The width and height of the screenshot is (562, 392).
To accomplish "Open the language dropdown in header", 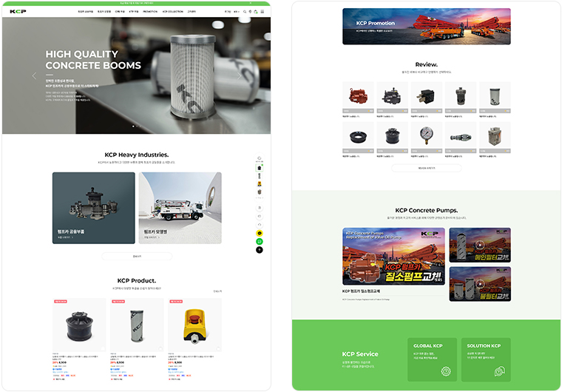I will 237,12.
